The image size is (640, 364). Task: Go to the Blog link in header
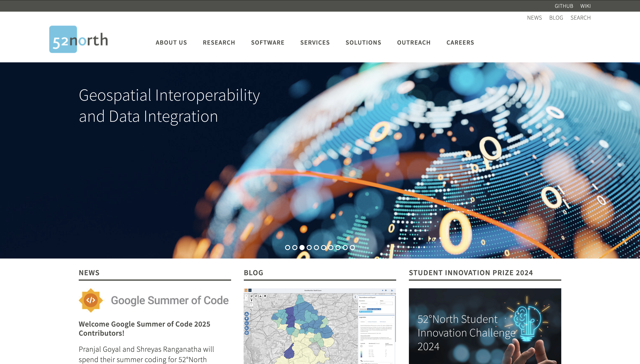coord(556,18)
